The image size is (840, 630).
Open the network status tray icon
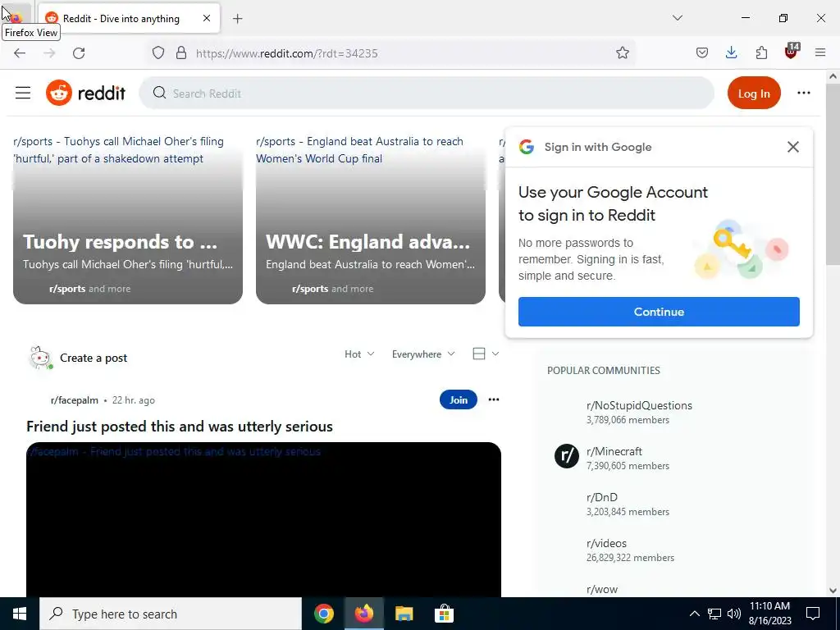[x=714, y=614]
